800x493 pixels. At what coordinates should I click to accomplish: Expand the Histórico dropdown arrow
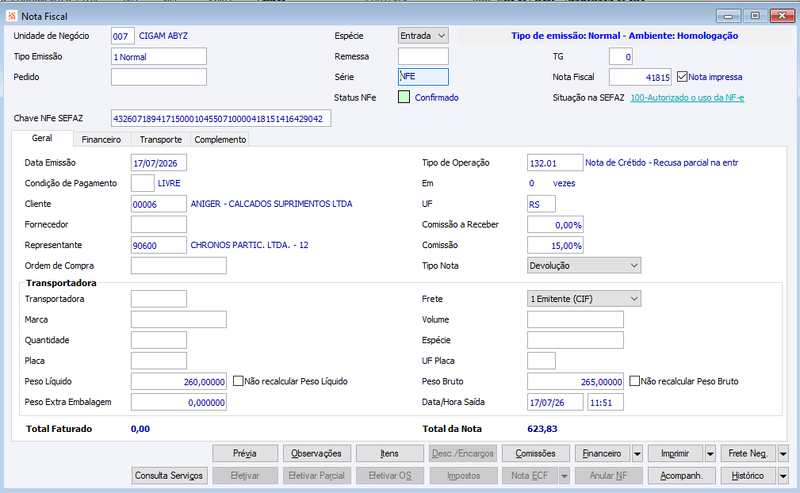[783, 475]
